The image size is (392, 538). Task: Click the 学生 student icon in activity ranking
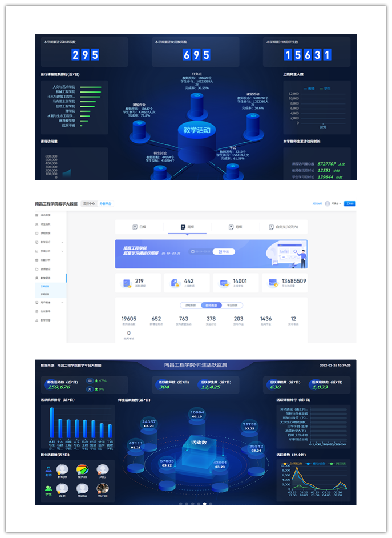[49, 489]
